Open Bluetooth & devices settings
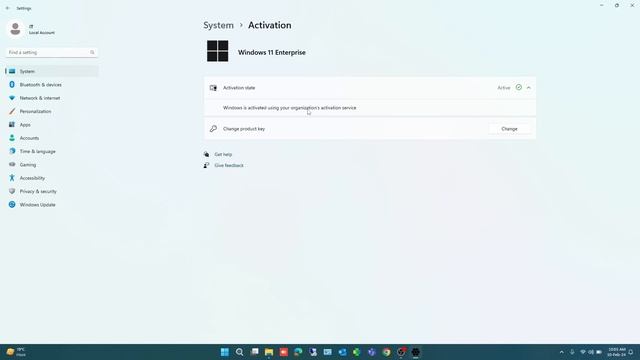Image resolution: width=640 pixels, height=360 pixels. pos(51,84)
